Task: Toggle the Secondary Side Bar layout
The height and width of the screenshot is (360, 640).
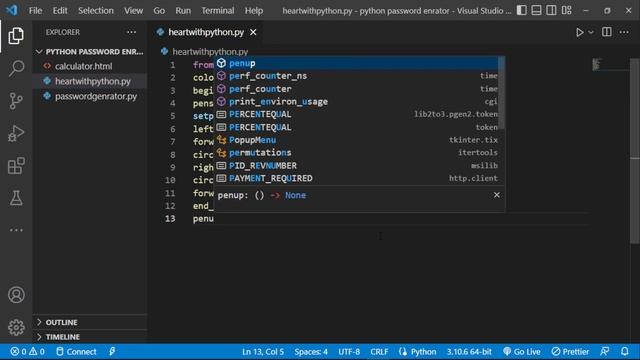Action: [551, 10]
